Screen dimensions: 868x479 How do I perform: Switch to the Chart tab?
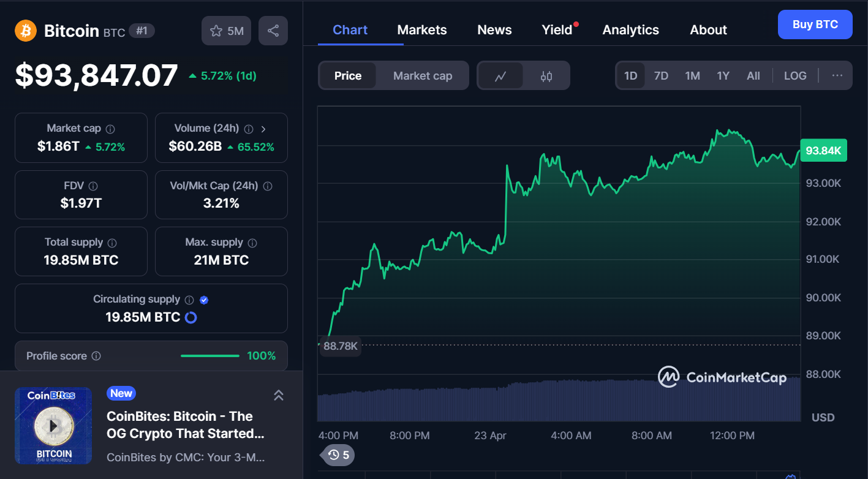[350, 30]
